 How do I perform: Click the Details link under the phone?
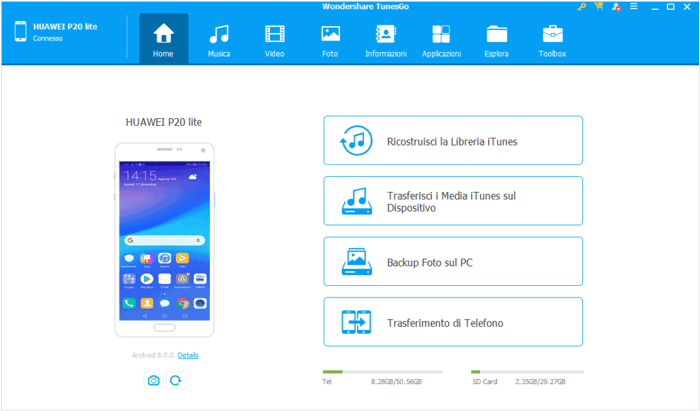coord(188,355)
